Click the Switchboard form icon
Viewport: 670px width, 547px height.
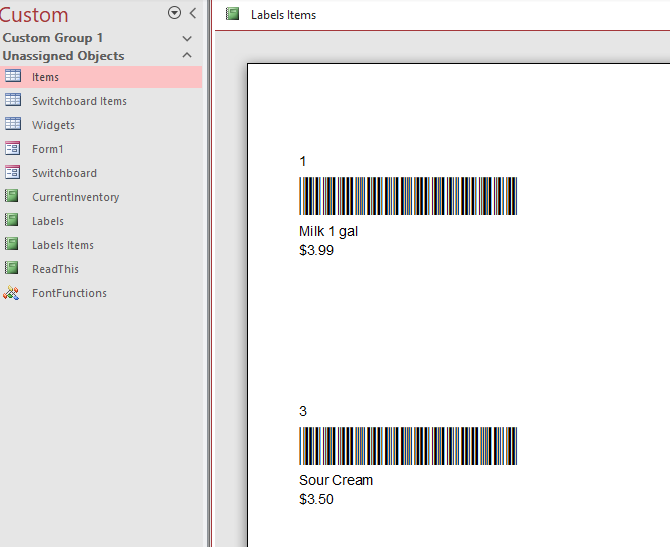(12, 172)
